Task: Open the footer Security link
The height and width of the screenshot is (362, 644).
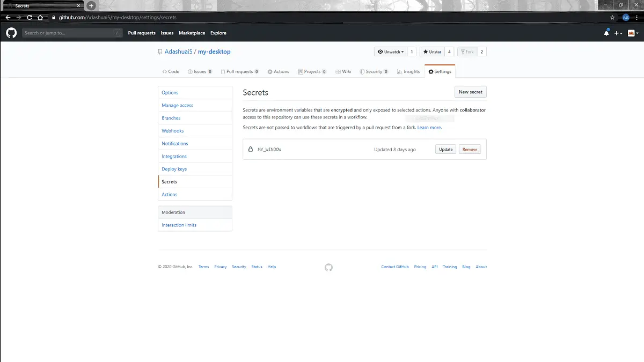Action: 239,267
